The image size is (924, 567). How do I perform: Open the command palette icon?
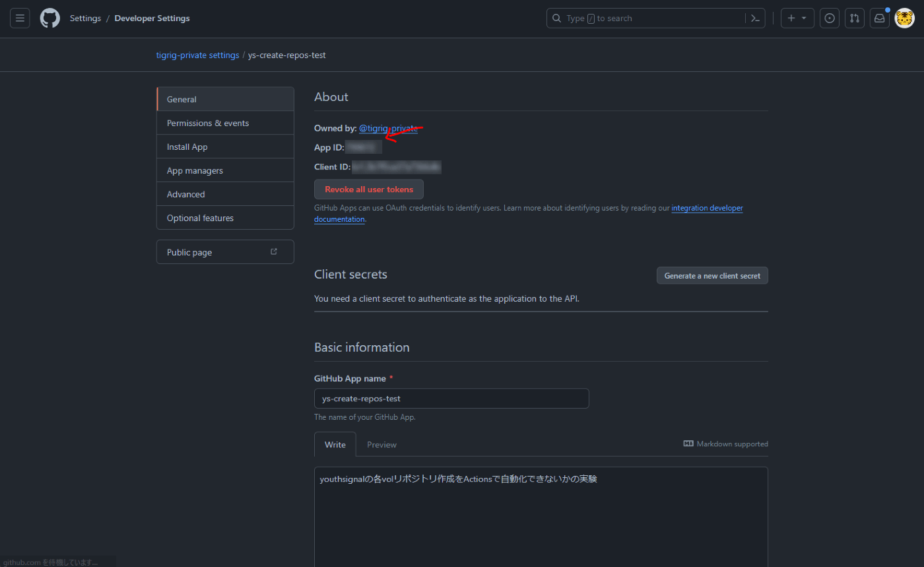(755, 18)
